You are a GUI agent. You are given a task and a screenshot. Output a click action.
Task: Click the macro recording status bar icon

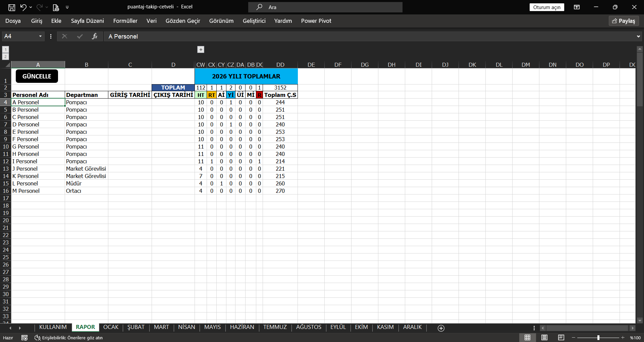pyautogui.click(x=24, y=338)
